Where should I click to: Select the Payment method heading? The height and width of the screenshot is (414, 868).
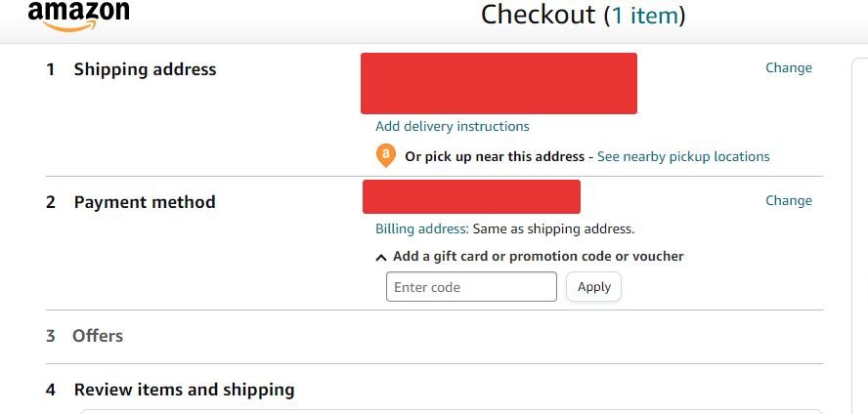[145, 202]
